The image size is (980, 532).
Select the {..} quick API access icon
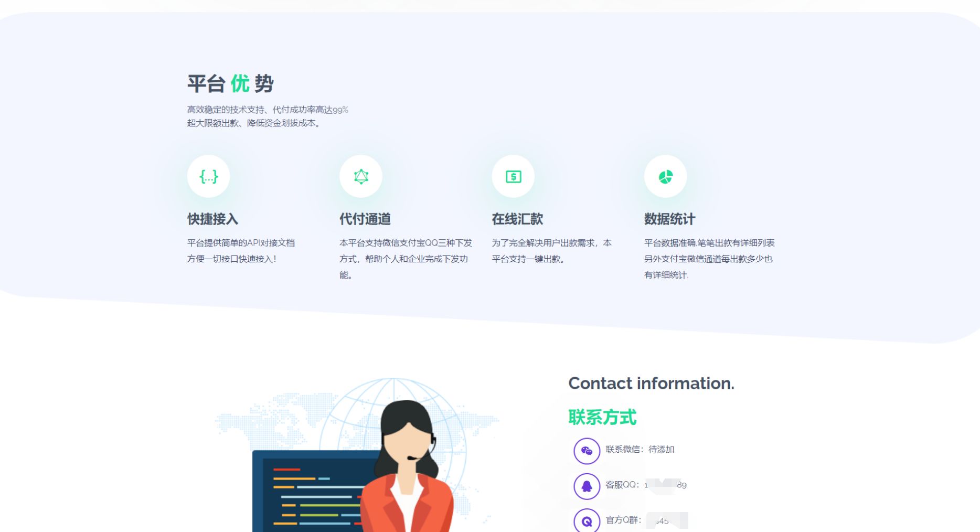[208, 177]
